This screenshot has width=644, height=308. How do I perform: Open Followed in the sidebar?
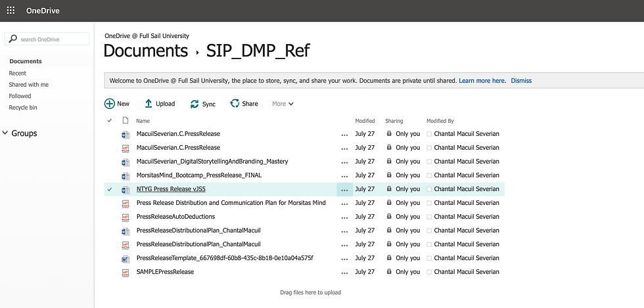click(x=20, y=96)
